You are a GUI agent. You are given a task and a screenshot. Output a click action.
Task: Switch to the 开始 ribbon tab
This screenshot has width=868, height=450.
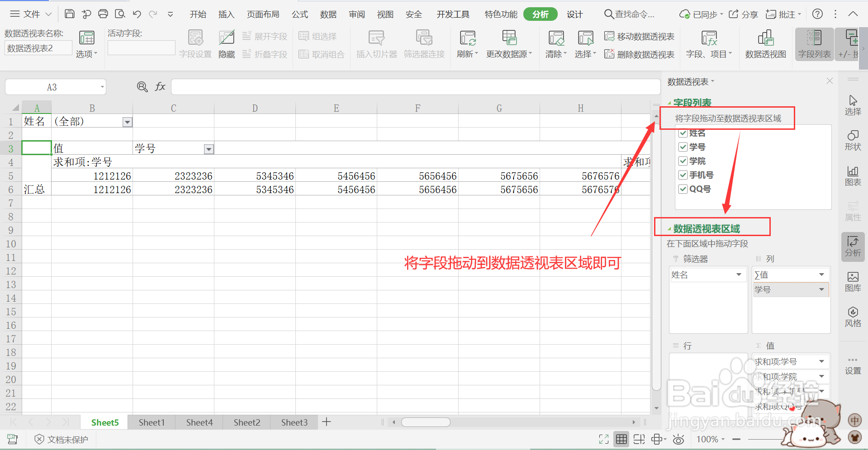[x=198, y=14]
